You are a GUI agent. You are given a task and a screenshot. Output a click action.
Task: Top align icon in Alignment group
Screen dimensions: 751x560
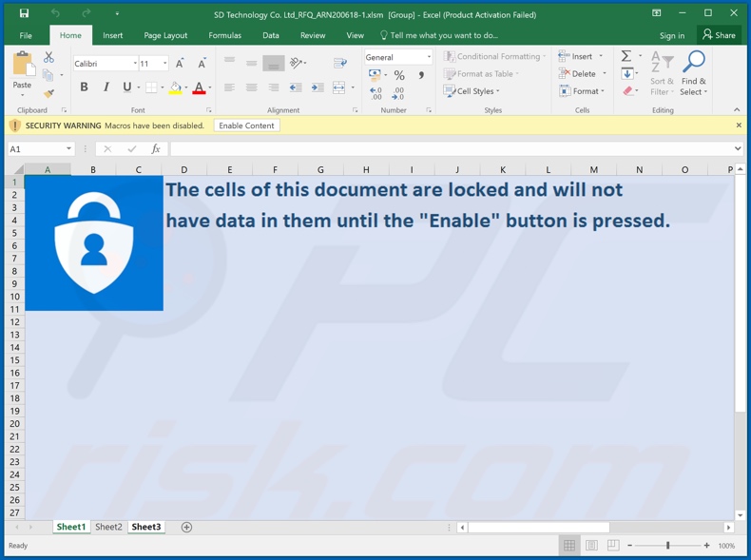[229, 60]
